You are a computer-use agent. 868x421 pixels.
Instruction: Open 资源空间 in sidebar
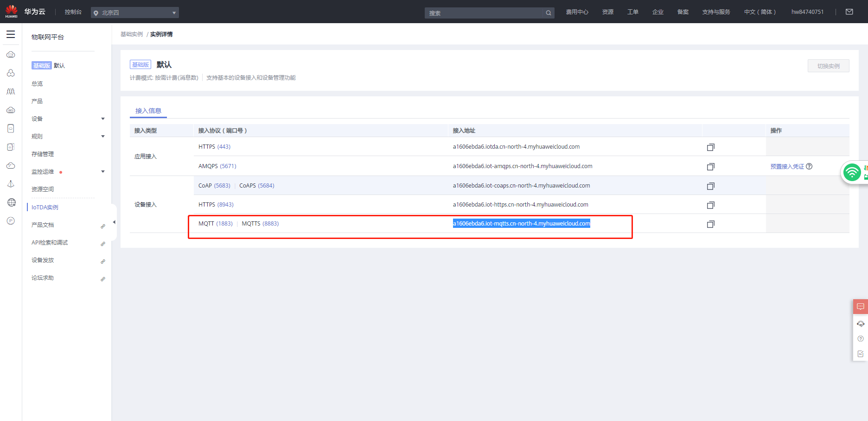43,189
